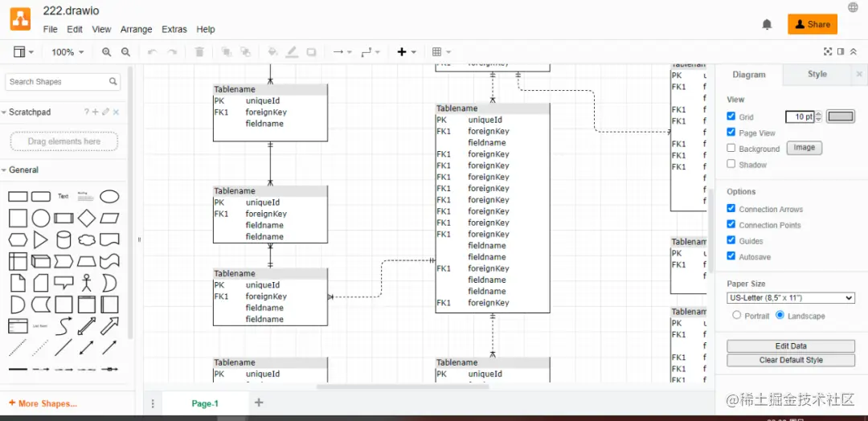Screen dimensions: 868x421
Task: Toggle the Guides checkbox
Action: click(731, 240)
